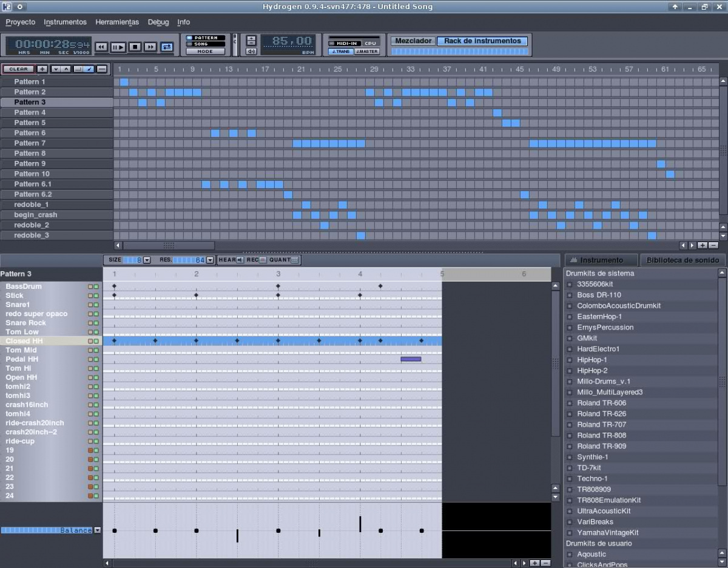728x568 pixels.
Task: Click the CLEAR button in song editor
Action: 18,69
